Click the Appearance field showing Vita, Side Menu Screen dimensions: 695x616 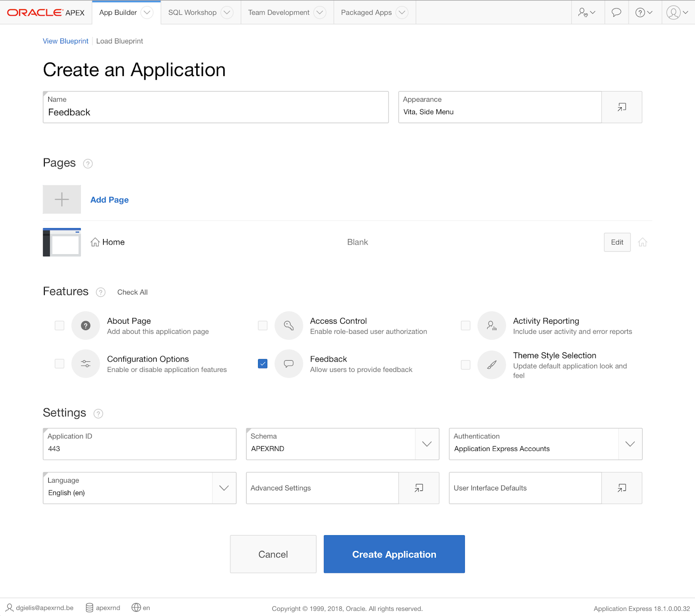(500, 107)
